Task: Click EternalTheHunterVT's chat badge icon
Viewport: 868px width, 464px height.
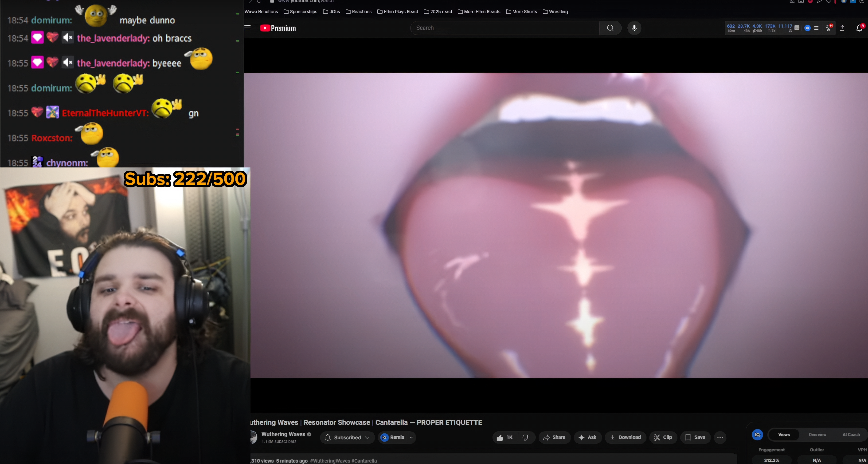Action: [x=52, y=112]
